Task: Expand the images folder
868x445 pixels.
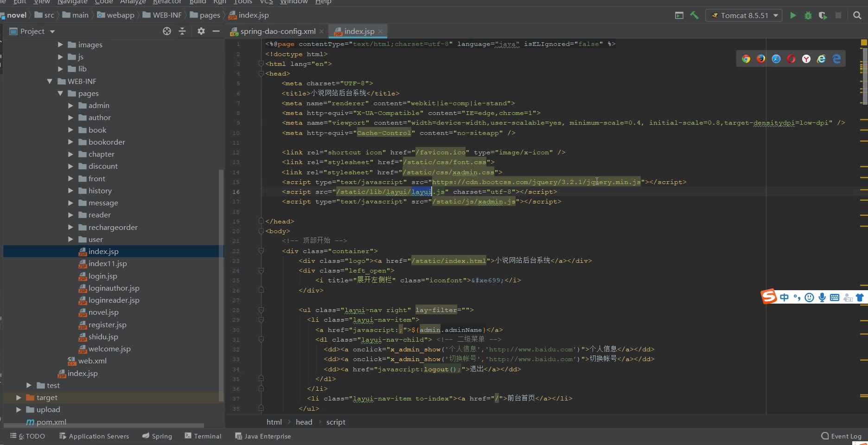Action: (60, 44)
